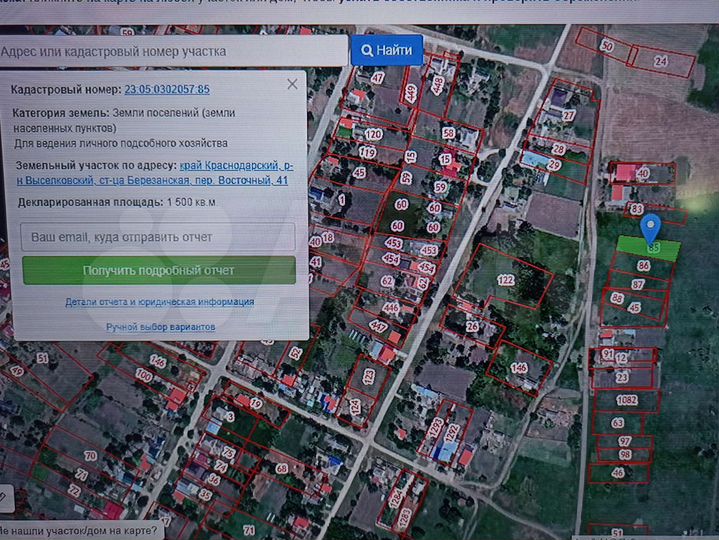Focus the email input for report
The height and width of the screenshot is (540, 719).
click(x=159, y=237)
